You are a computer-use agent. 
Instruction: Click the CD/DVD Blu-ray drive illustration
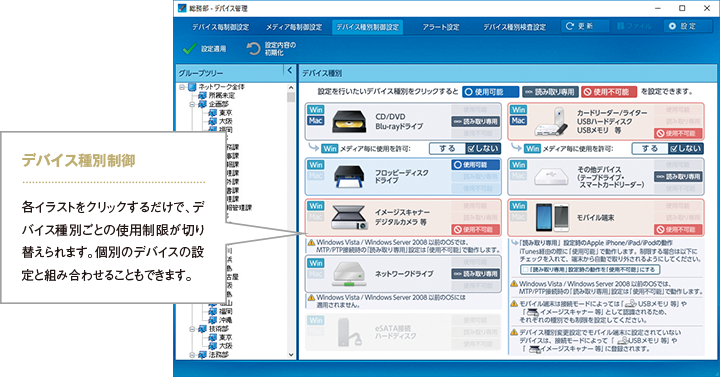[x=349, y=121]
